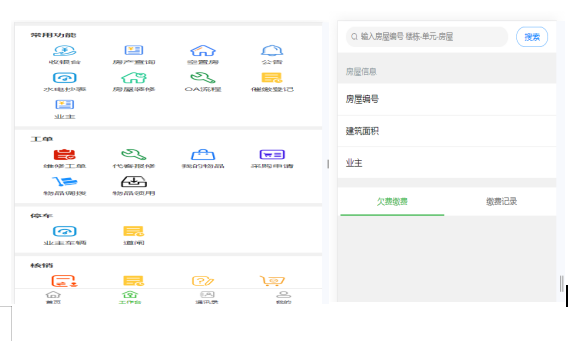Screen dimensions: 577x360
Task: Go to 首页 in bottom navigation
Action: click(x=53, y=297)
